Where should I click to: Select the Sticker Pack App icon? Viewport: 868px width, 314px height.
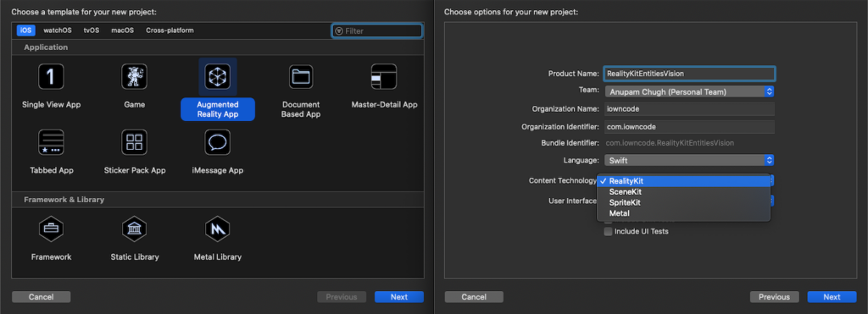pos(134,142)
